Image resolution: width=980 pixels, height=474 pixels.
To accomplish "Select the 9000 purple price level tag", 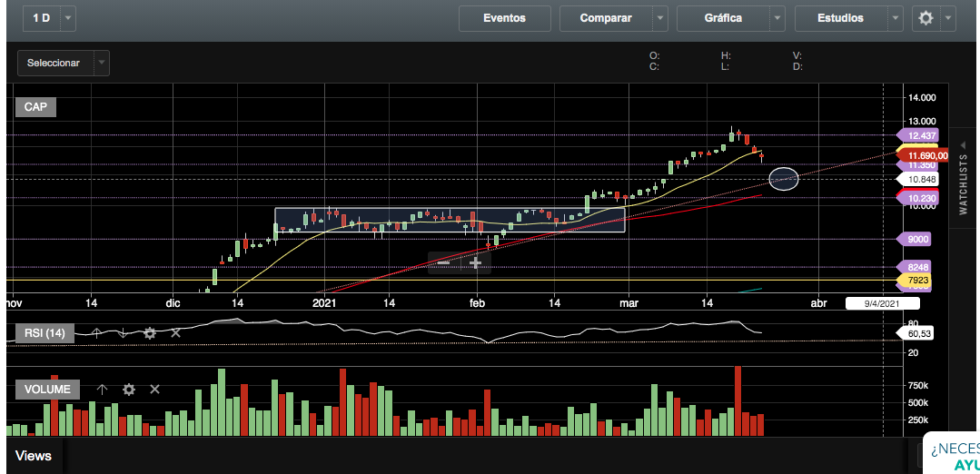I will click(x=913, y=239).
